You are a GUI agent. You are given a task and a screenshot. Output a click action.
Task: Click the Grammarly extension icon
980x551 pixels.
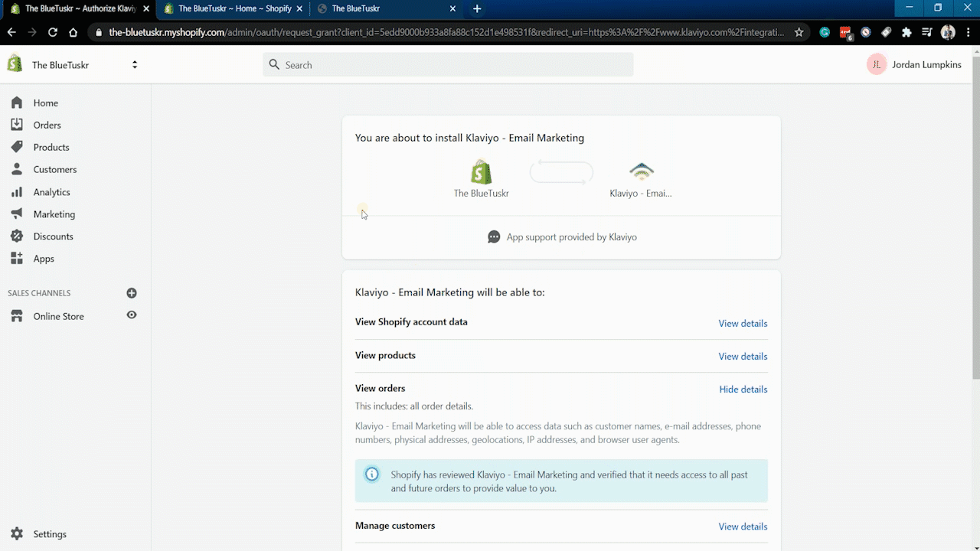825,32
